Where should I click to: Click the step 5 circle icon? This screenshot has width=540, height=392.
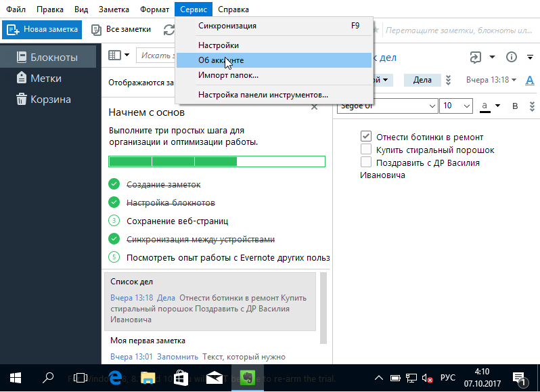(x=114, y=257)
